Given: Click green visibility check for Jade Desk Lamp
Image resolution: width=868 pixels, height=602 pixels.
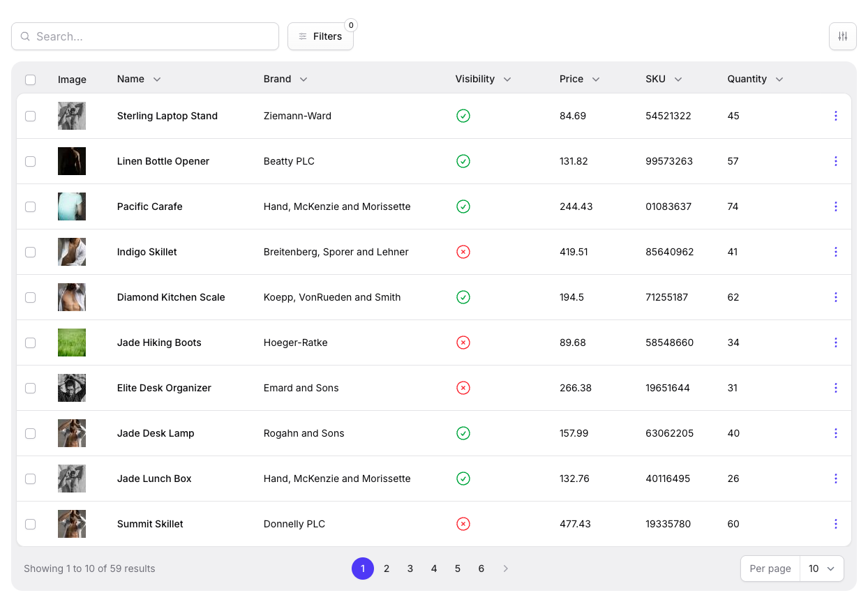Looking at the screenshot, I should pyautogui.click(x=463, y=433).
